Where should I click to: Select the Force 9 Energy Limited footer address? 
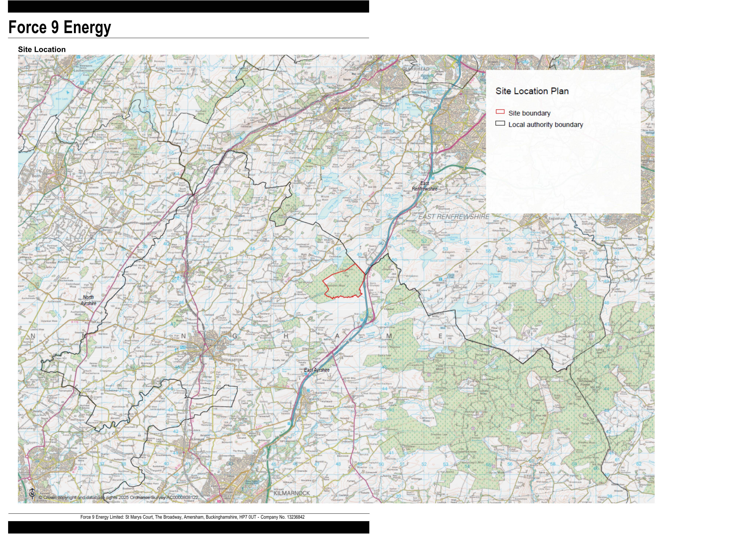(x=192, y=517)
